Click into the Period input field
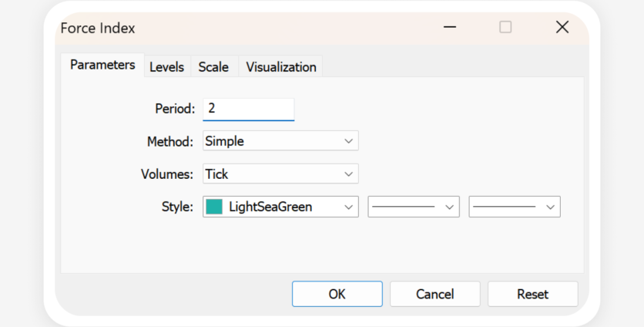The width and height of the screenshot is (644, 327). [x=248, y=109]
